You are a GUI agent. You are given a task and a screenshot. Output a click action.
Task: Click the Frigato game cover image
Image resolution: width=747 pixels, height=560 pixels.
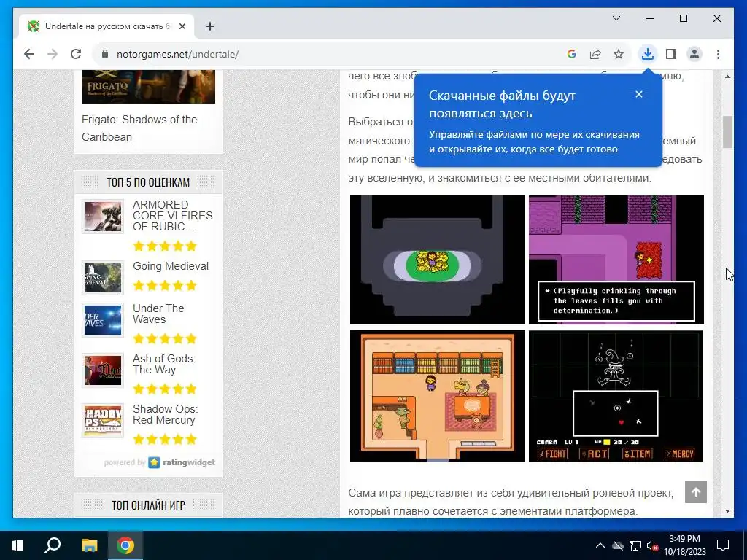coord(148,87)
